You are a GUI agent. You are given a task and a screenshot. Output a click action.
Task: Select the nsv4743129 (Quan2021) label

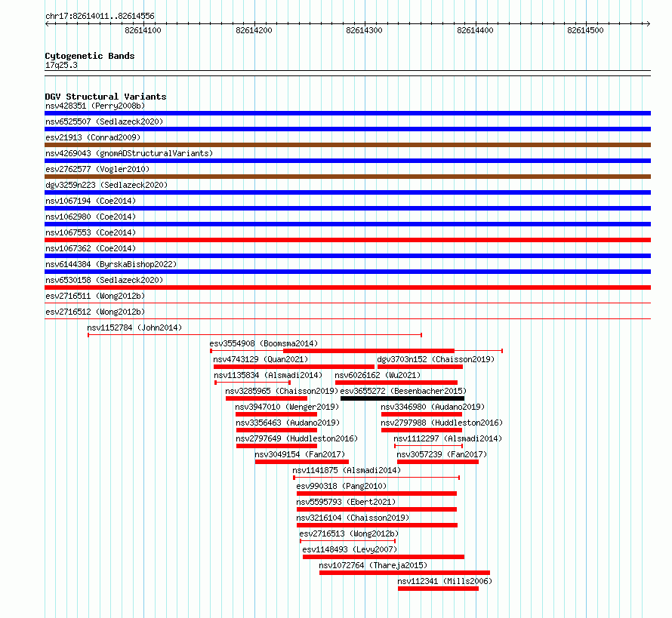click(x=260, y=359)
